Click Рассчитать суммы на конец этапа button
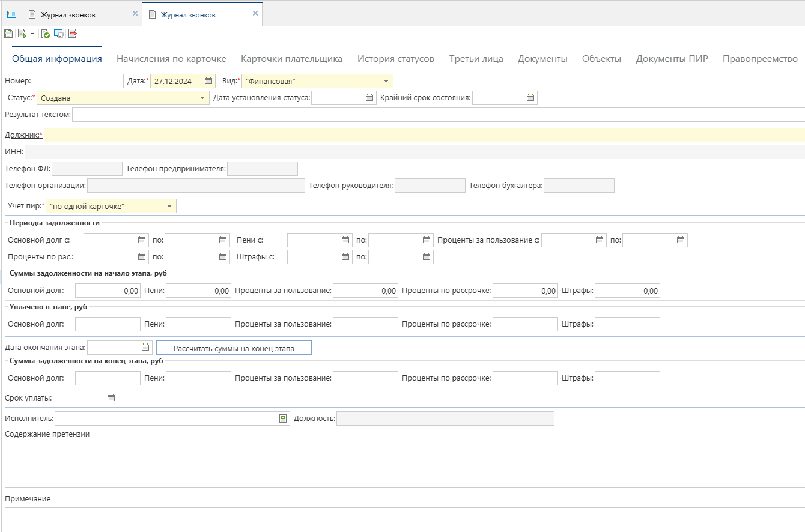The image size is (805, 532). (234, 348)
